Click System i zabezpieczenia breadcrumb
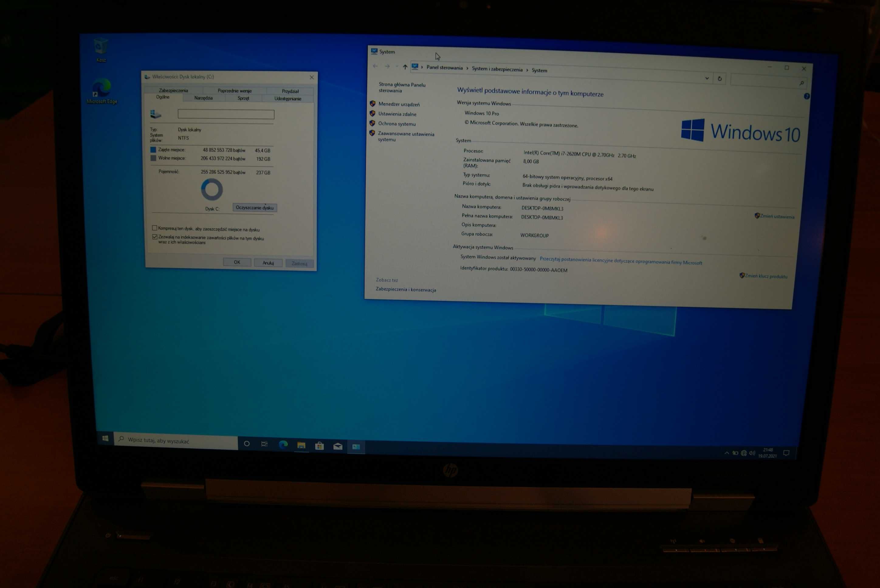This screenshot has height=588, width=880. (x=497, y=69)
